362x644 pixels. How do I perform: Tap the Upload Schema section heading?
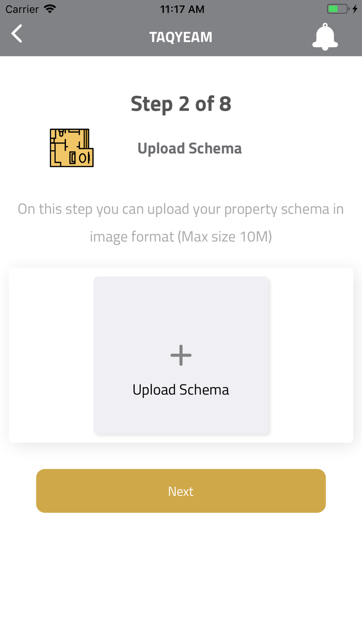pos(190,148)
